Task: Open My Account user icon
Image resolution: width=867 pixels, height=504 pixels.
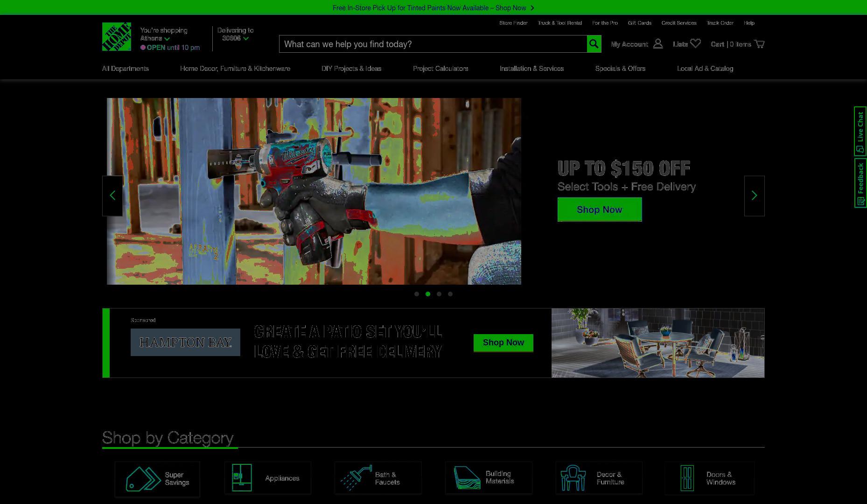Action: 658,44
